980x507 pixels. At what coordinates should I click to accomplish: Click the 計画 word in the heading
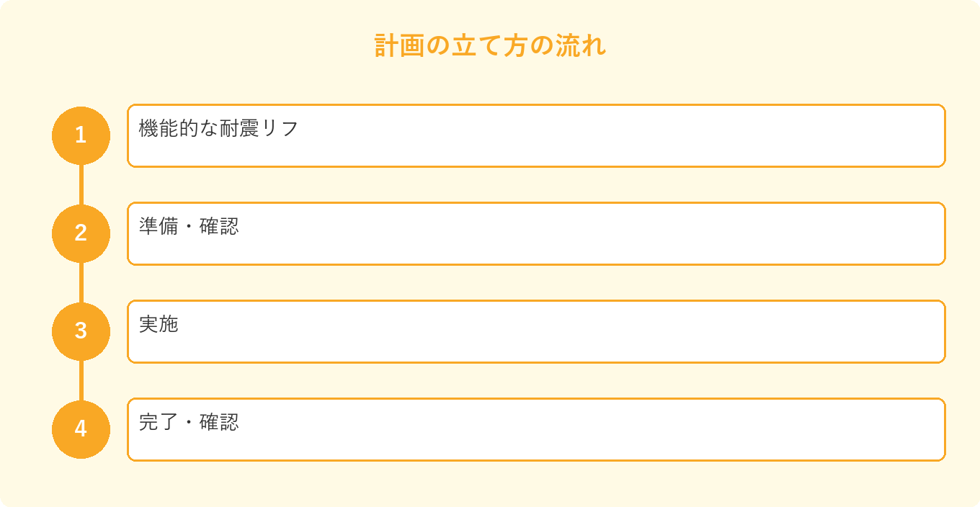tap(400, 45)
